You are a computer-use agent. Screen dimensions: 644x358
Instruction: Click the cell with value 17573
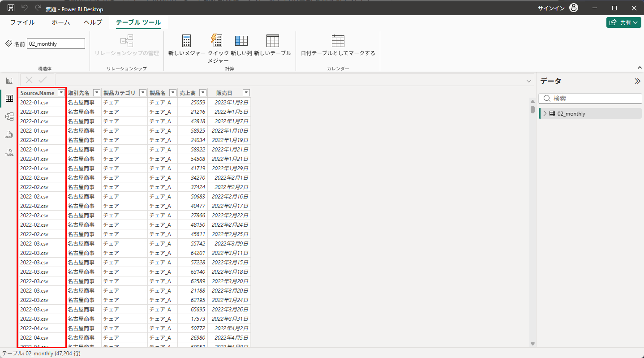point(193,319)
